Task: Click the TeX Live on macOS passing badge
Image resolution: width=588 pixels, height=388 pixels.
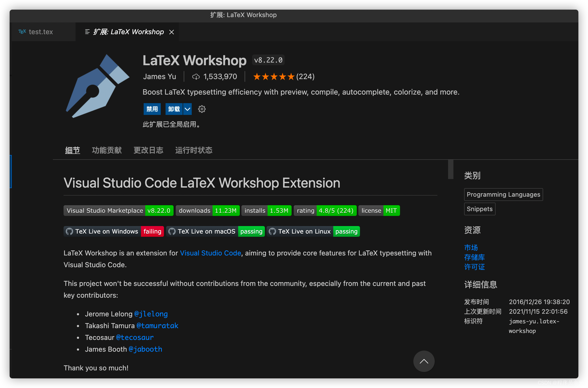Action: (215, 231)
